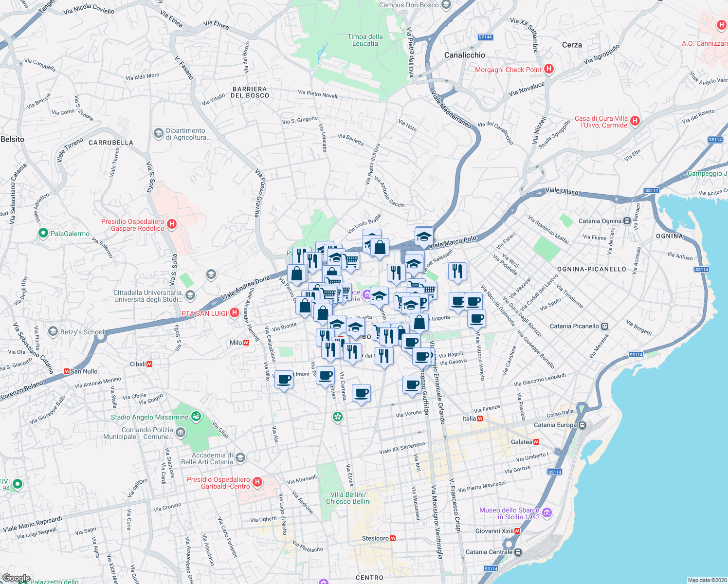Click the PalaGalermo venue pin
This screenshot has width=728, height=584.
(43, 234)
